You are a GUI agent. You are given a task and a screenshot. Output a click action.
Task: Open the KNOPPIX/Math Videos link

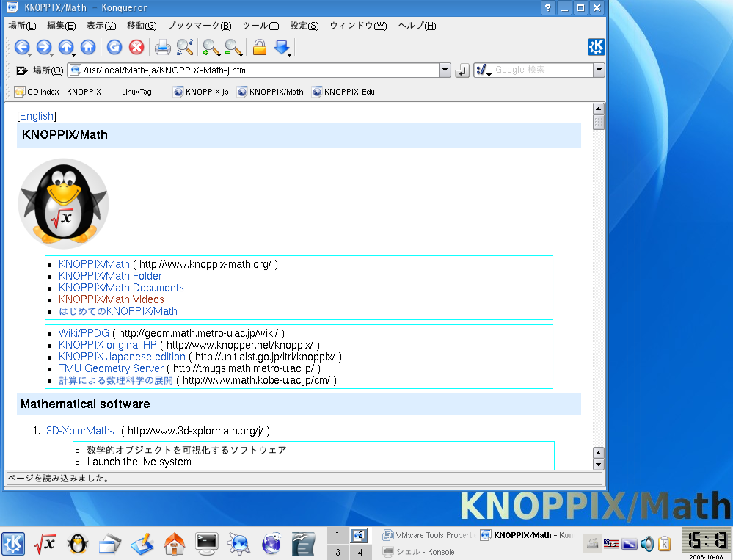112,299
